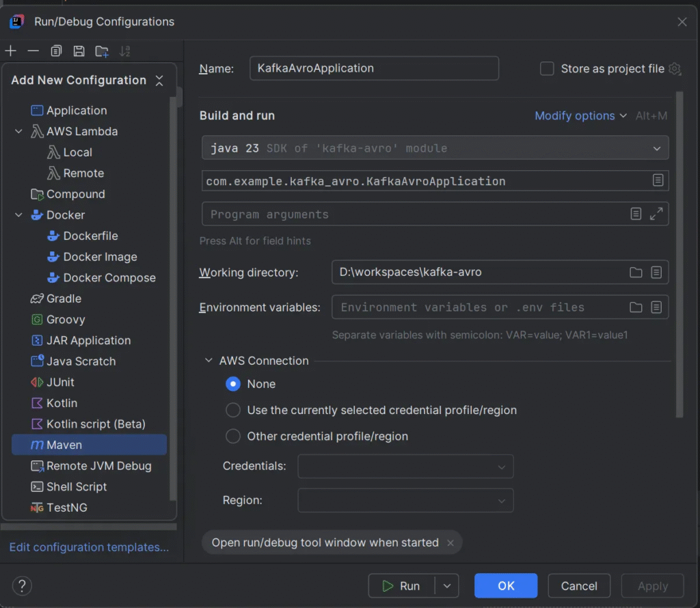Click the Add New Configuration plus icon
This screenshot has width=700, height=608.
(10, 51)
